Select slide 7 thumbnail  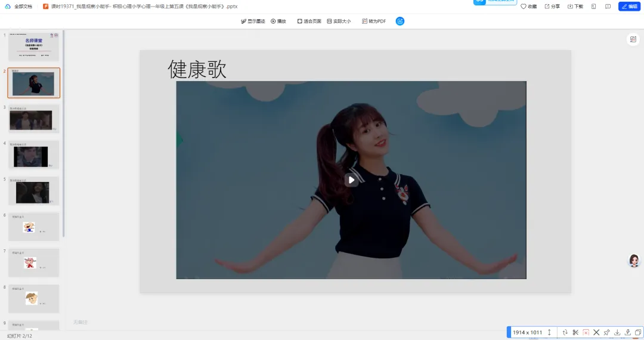click(33, 263)
